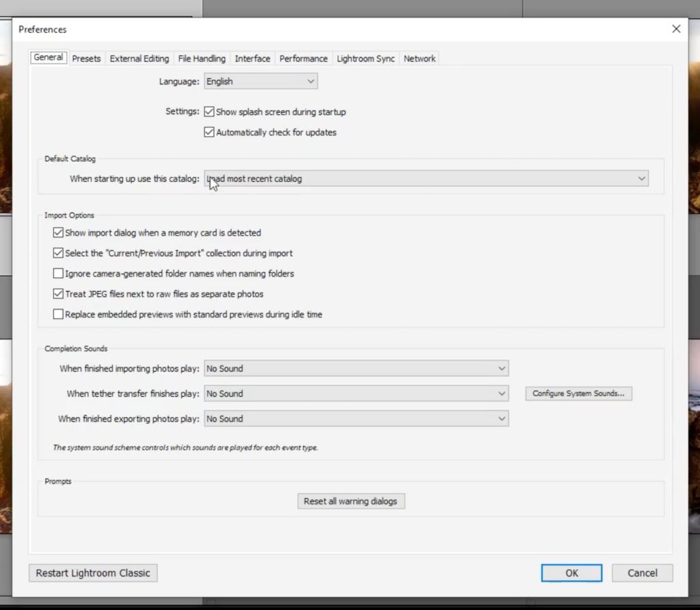The image size is (700, 610).
Task: Click Restart Lightroom Classic
Action: 92,572
